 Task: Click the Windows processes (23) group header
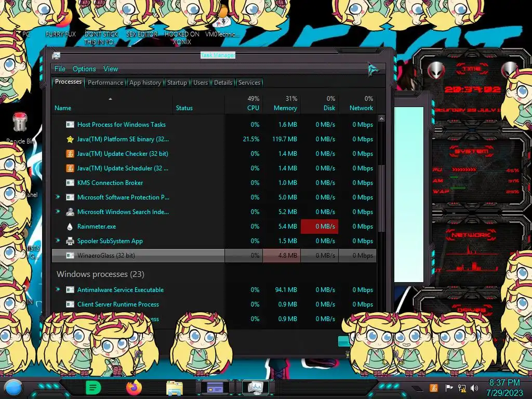point(100,274)
